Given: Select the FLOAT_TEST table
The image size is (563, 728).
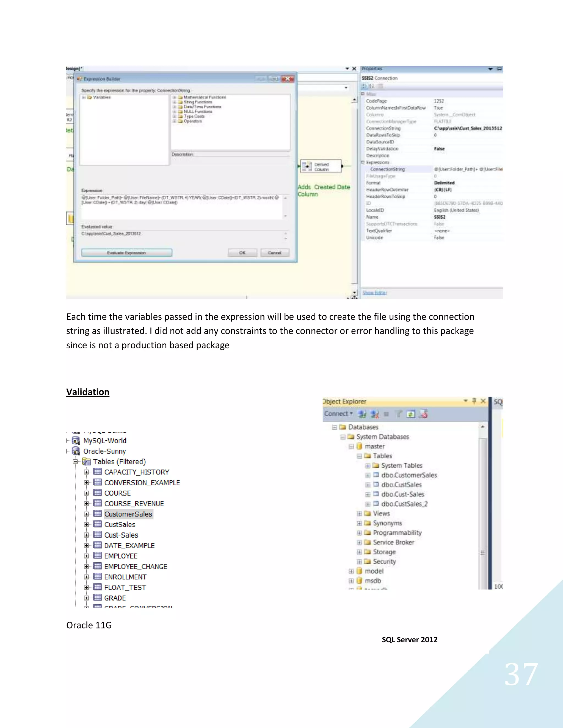Looking at the screenshot, I should tap(125, 587).
